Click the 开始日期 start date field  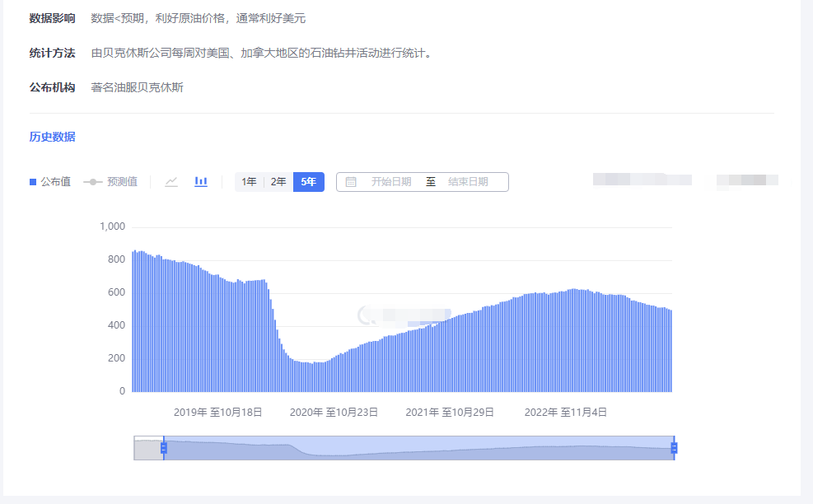[x=390, y=182]
